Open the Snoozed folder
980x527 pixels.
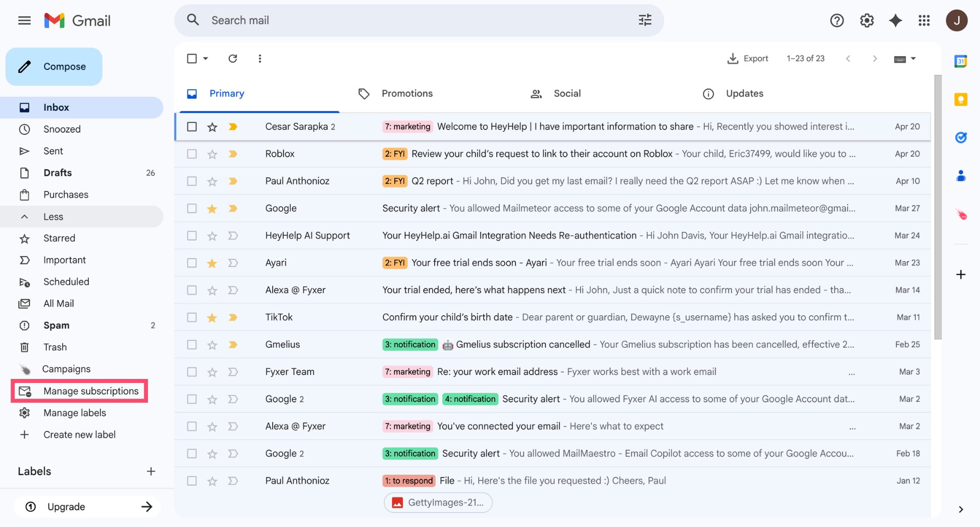point(81,129)
